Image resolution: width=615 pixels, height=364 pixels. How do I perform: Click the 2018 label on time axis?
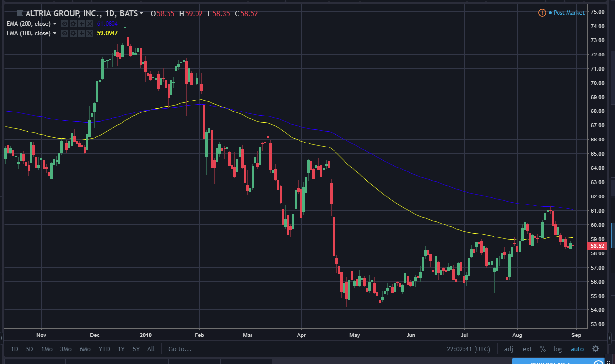pyautogui.click(x=146, y=335)
